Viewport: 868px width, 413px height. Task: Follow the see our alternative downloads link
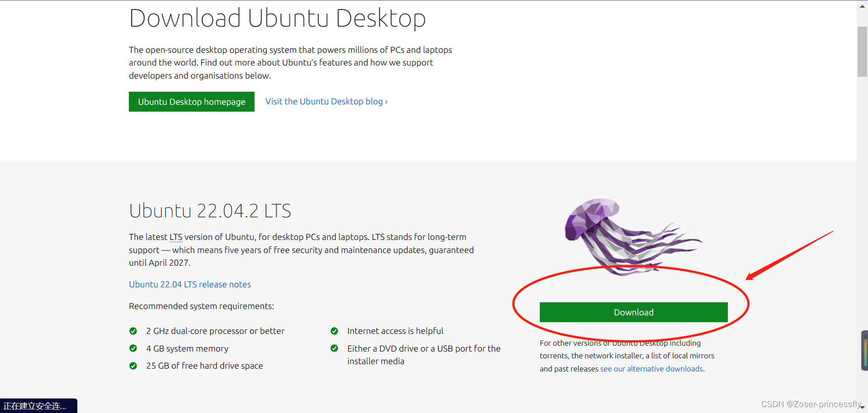point(651,369)
